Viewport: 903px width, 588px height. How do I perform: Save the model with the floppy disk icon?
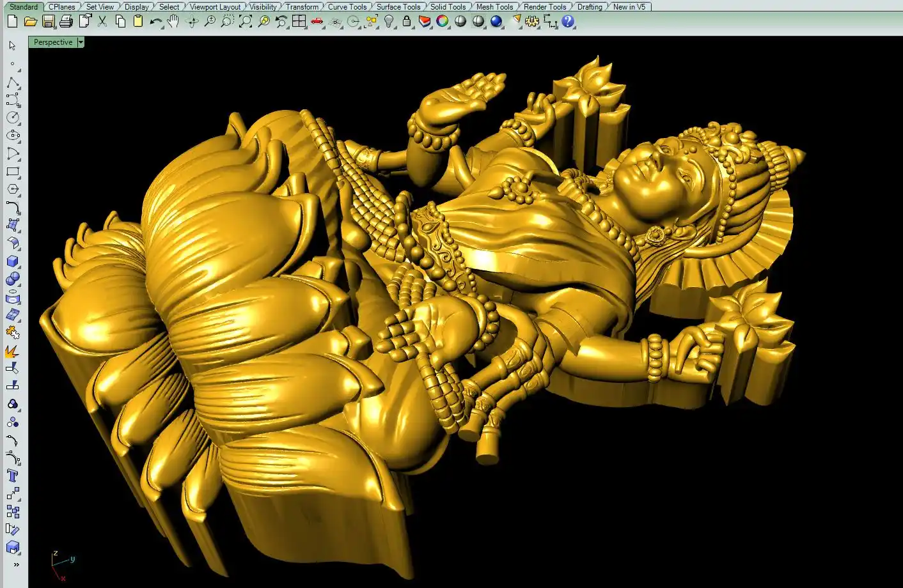click(x=48, y=22)
